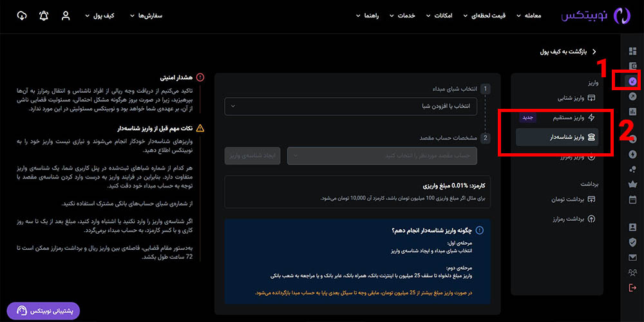Open the wallet icon in sidebar
644x322 pixels.
click(632, 66)
